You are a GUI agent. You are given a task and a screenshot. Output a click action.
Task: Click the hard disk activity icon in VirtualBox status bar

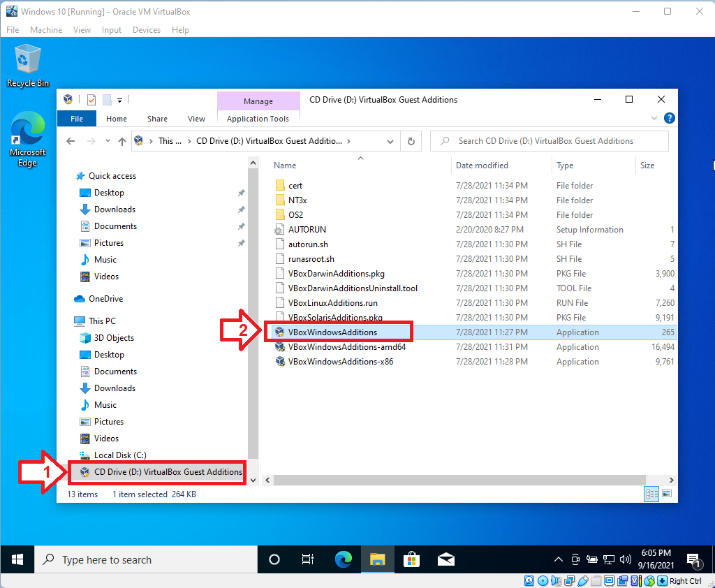529,580
